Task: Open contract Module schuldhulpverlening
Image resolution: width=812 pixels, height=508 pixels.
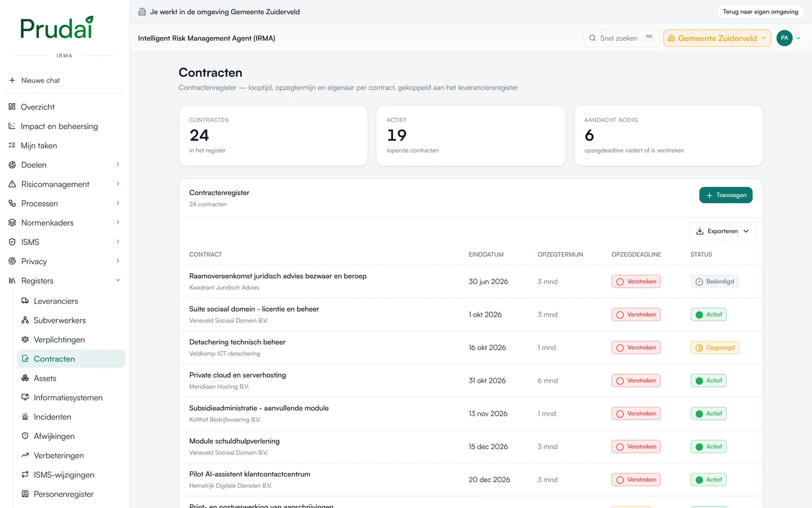Action: pyautogui.click(x=235, y=441)
